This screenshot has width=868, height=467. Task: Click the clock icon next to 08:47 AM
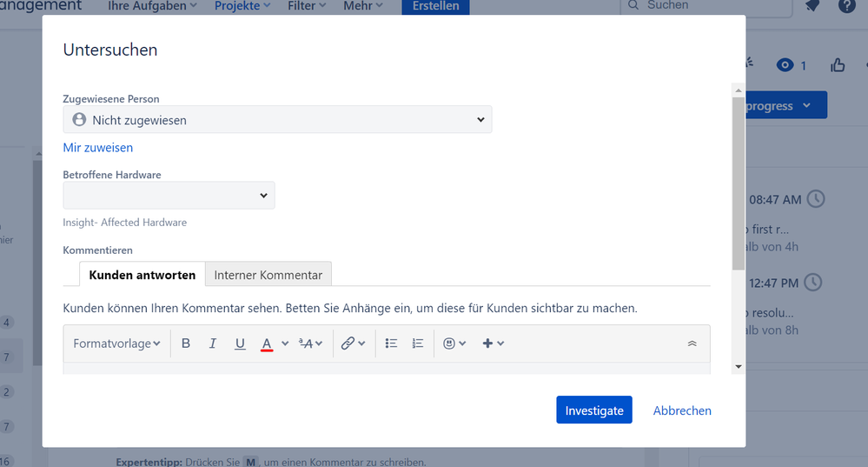point(816,199)
